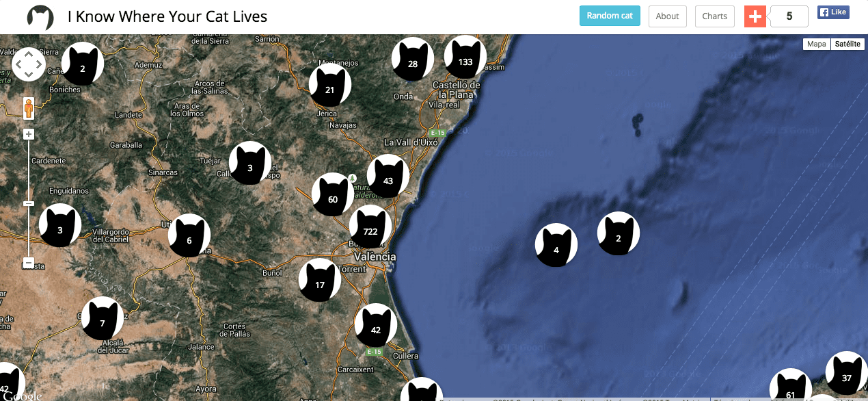Open the About page

point(667,16)
